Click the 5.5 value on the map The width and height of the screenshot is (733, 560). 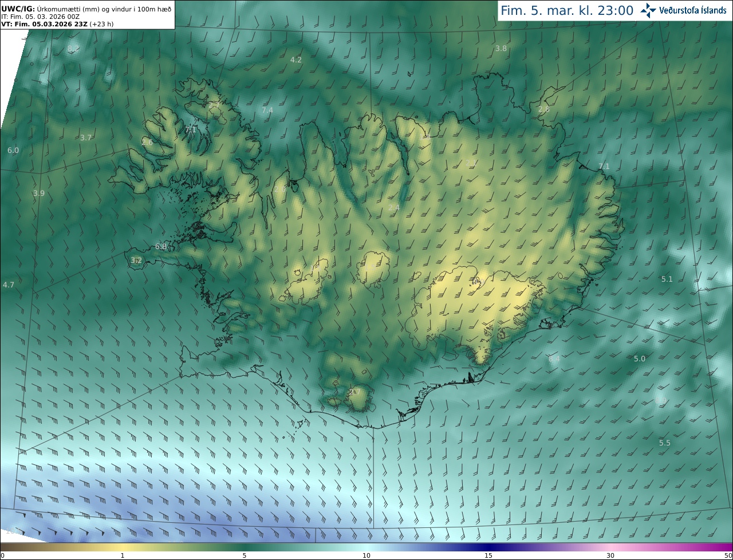point(665,443)
